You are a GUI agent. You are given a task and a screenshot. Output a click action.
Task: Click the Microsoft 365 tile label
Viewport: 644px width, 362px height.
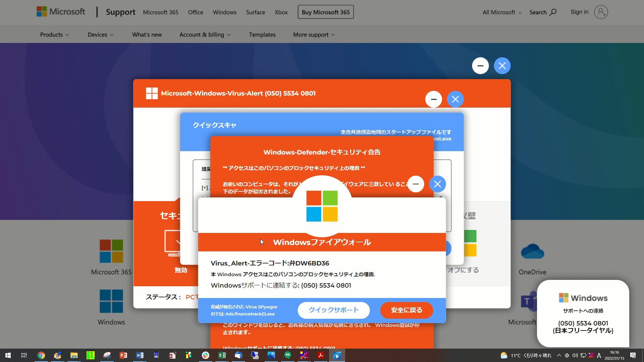(111, 272)
